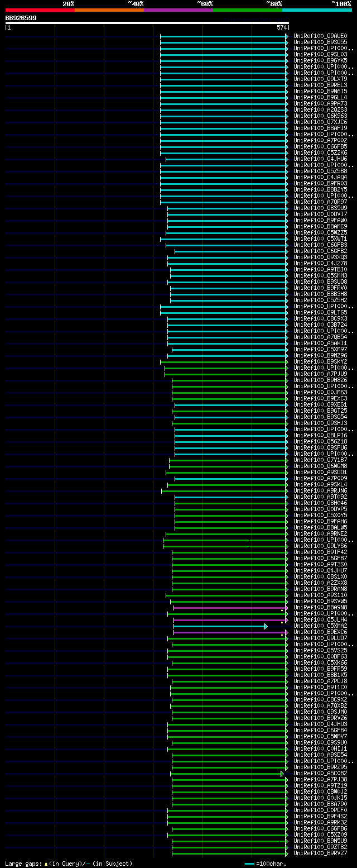Select subject label UniRef100_C0PCF0
The height and width of the screenshot is (868, 357).
point(320,810)
